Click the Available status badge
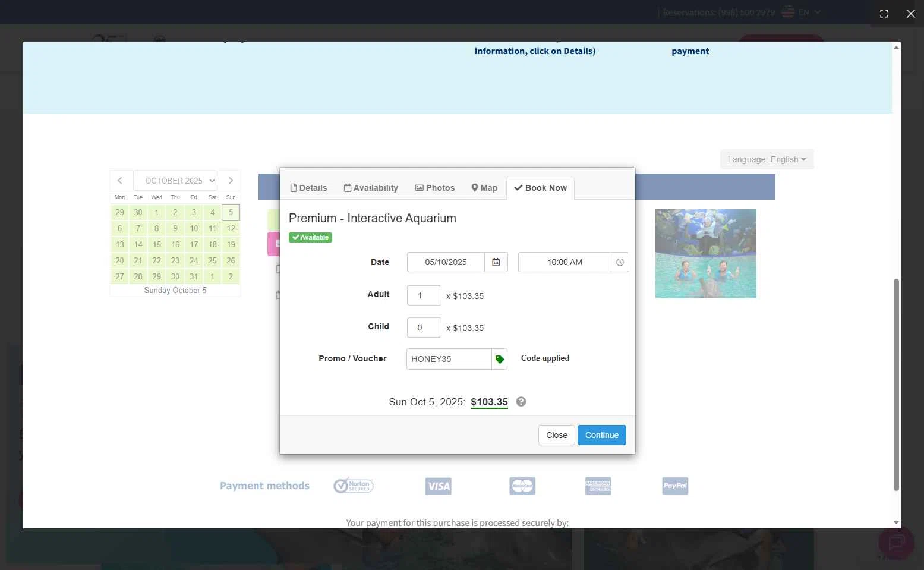The image size is (924, 570). tap(310, 237)
